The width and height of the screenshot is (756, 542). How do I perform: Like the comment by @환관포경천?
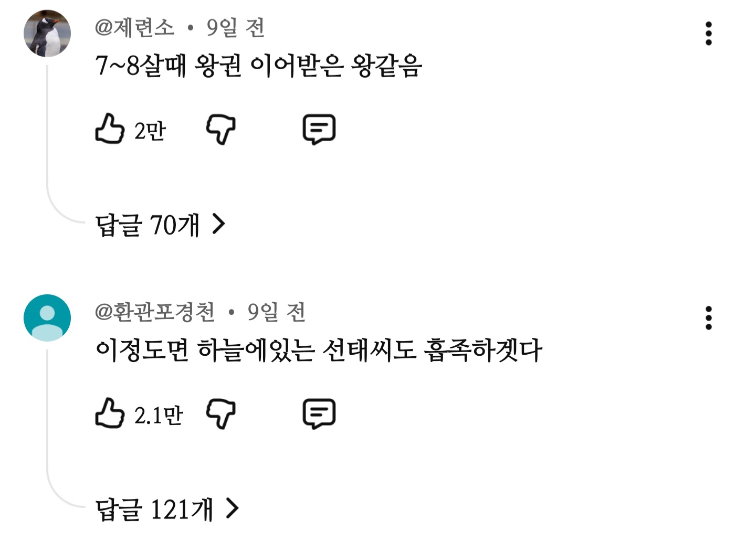[x=110, y=413]
